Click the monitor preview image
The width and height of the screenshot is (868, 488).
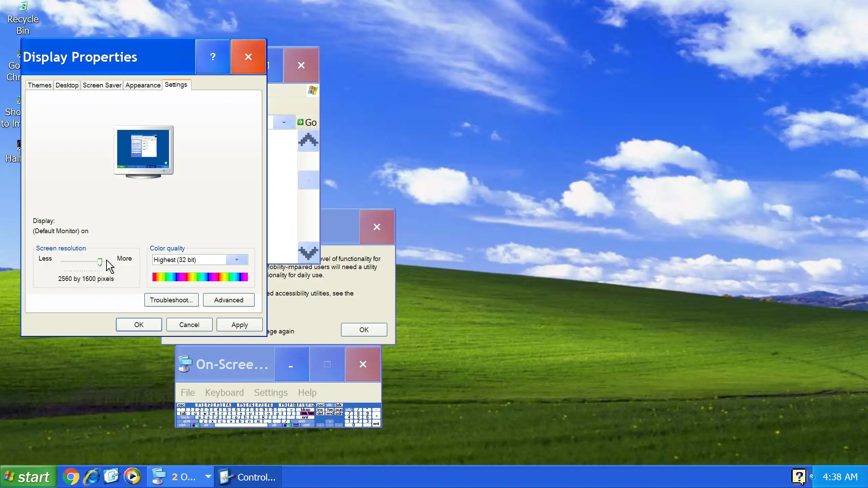click(144, 151)
